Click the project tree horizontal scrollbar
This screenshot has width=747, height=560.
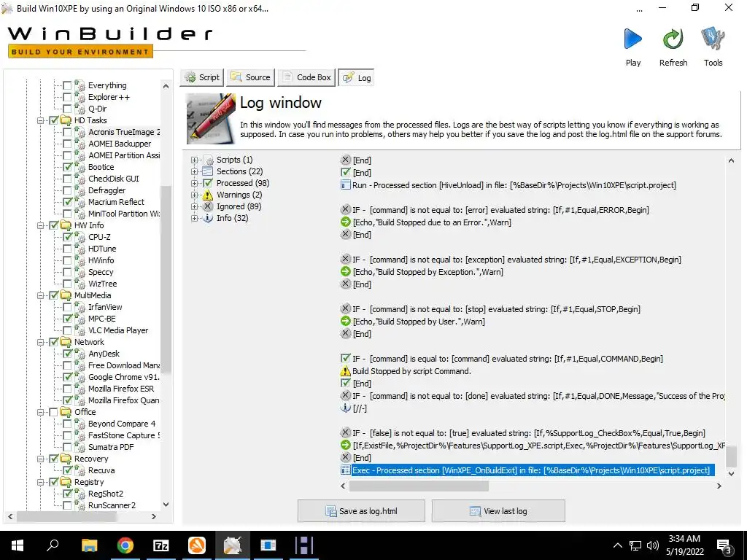tap(66, 516)
